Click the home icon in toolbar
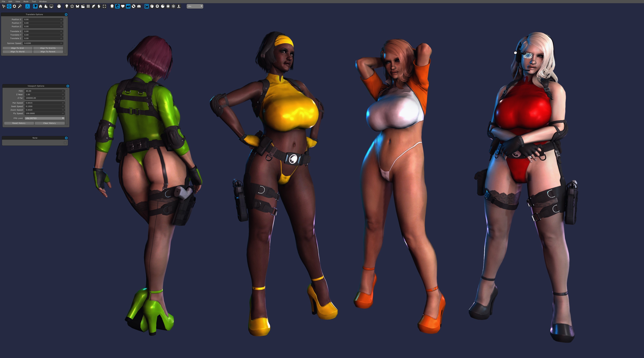 click(x=40, y=6)
